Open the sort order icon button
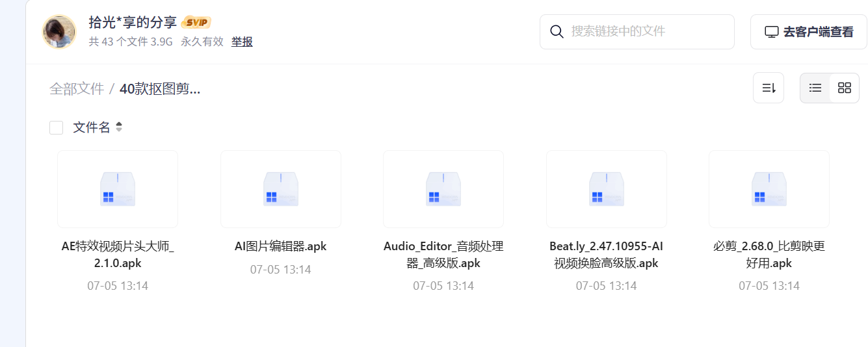868x347 pixels. point(769,88)
